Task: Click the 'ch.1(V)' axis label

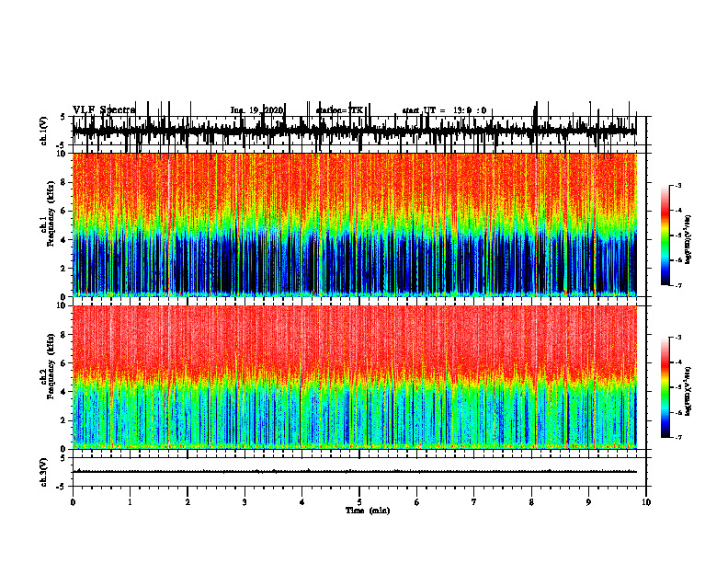Action: click(x=44, y=131)
